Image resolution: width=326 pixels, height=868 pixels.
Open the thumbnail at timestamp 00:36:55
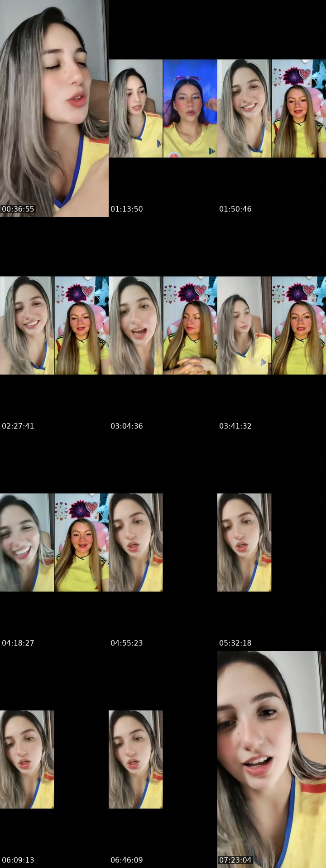[54, 108]
